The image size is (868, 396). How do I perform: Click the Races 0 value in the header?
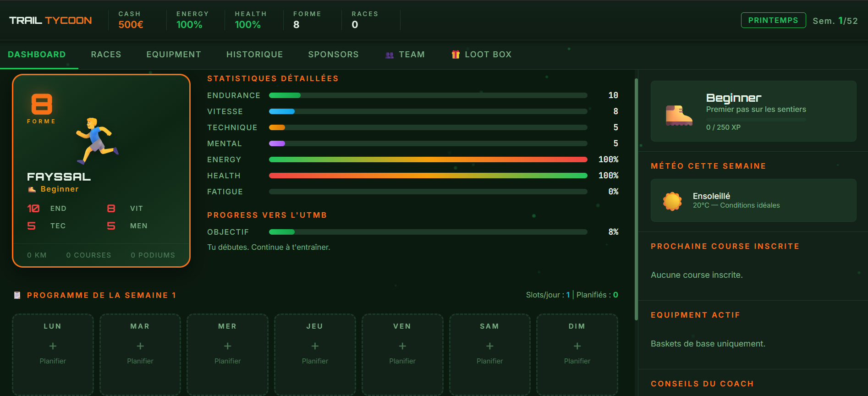click(x=355, y=25)
